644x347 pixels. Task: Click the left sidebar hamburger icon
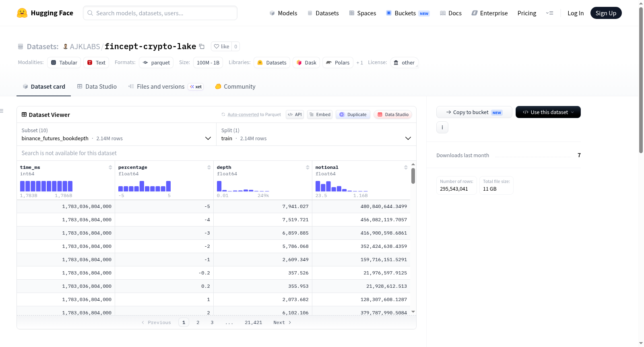[x=2, y=111]
